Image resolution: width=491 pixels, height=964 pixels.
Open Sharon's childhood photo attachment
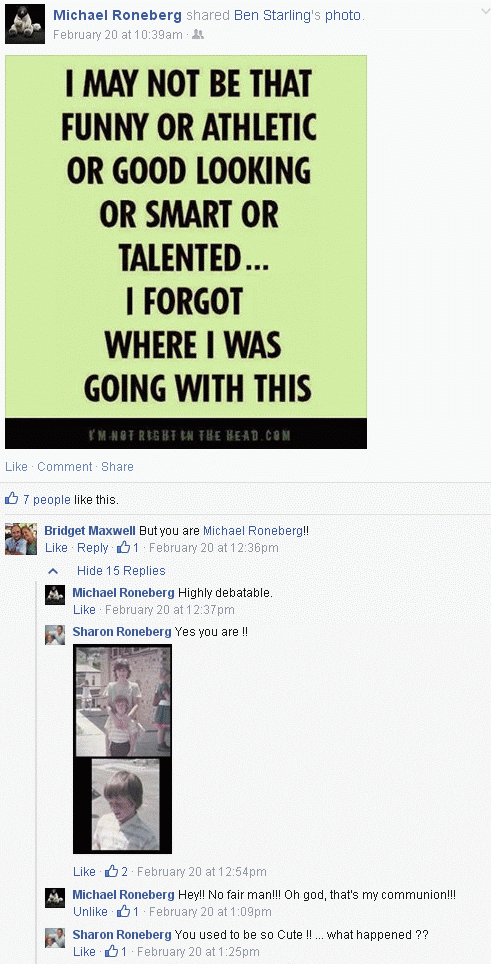pyautogui.click(x=122, y=749)
